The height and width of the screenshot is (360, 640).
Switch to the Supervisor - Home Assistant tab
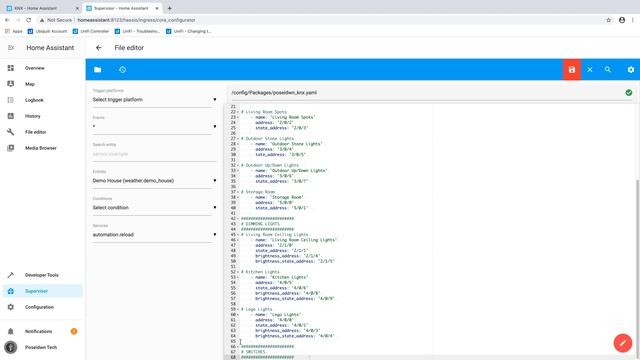[121, 8]
